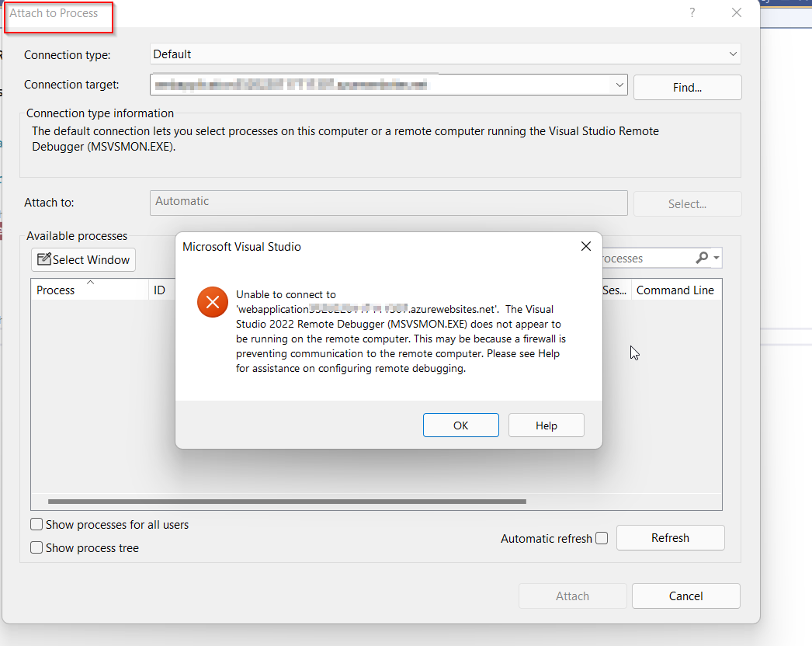Click the sort arrow above Process column
This screenshot has height=646, width=812.
coord(90,283)
